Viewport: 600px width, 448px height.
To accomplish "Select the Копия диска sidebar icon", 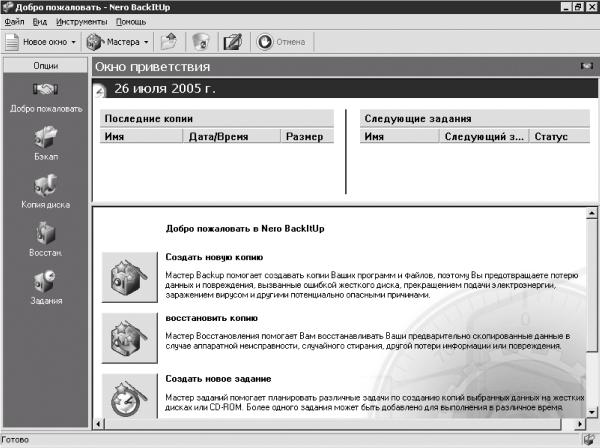I will [x=46, y=186].
